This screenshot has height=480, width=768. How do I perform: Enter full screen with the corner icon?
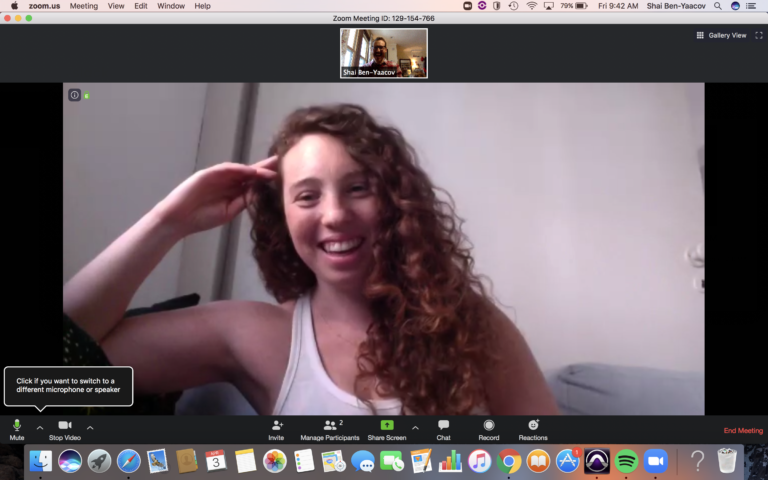[759, 35]
